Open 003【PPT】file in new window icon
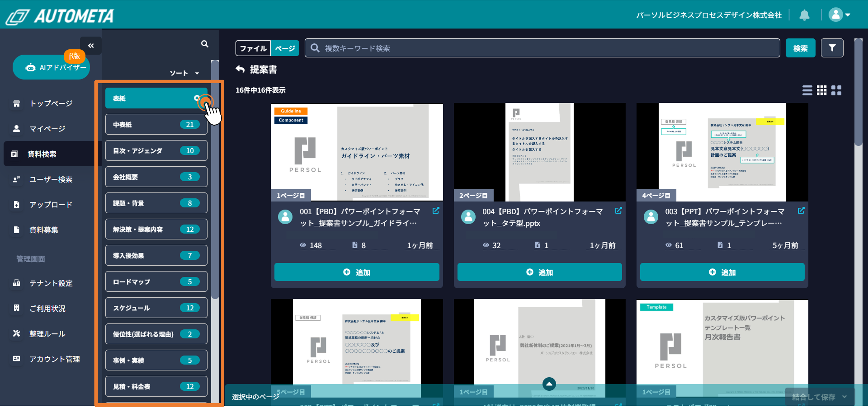The image size is (868, 407). (x=801, y=211)
